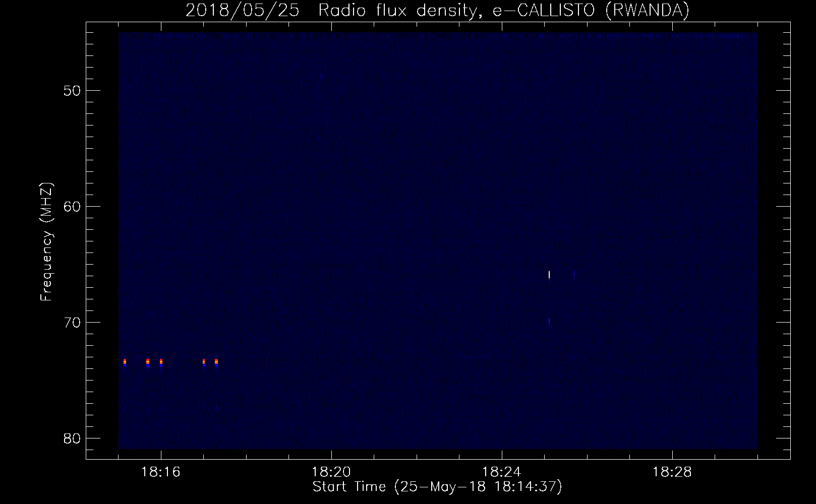This screenshot has height=504, width=816.
Task: Click the 18:16 time tick label
Action: pyautogui.click(x=161, y=472)
